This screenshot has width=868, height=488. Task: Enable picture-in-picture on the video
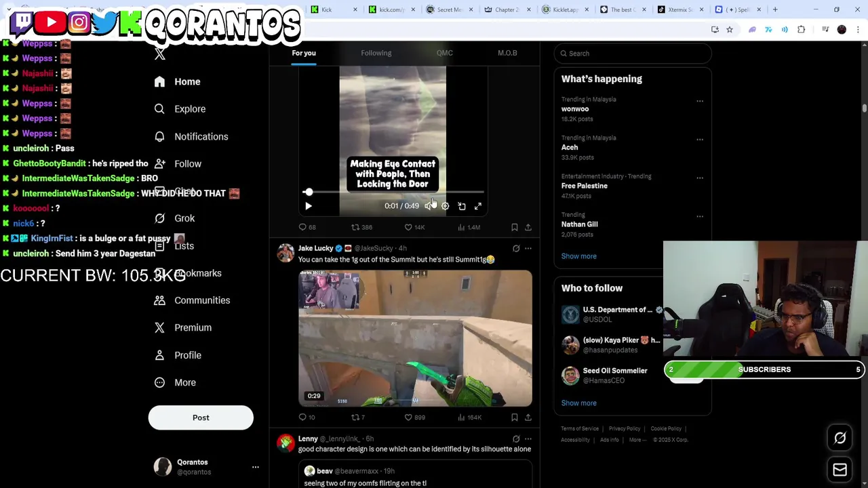(x=462, y=206)
